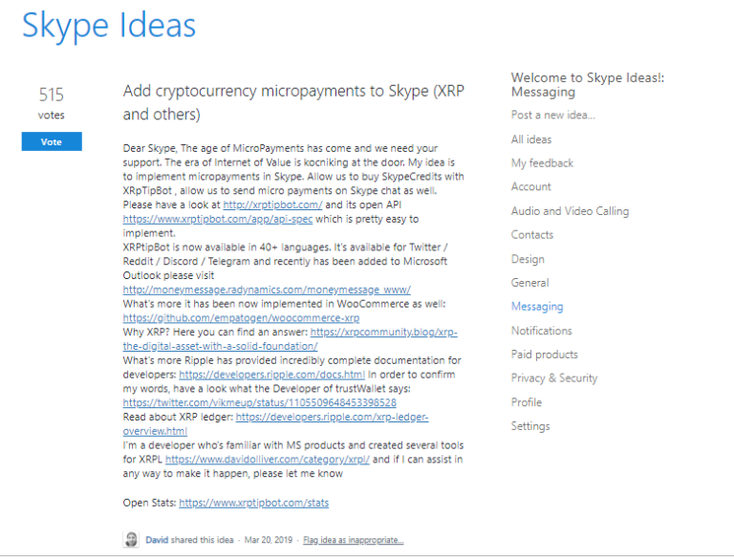The width and height of the screenshot is (734, 560).
Task: Open the Skype Ideas header link
Action: 109,26
